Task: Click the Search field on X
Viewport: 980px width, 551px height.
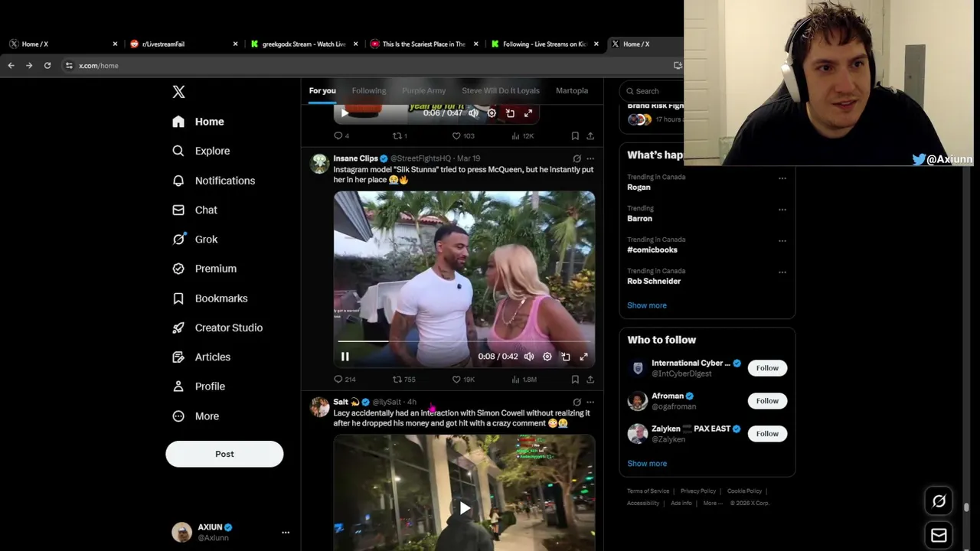Action: tap(652, 91)
